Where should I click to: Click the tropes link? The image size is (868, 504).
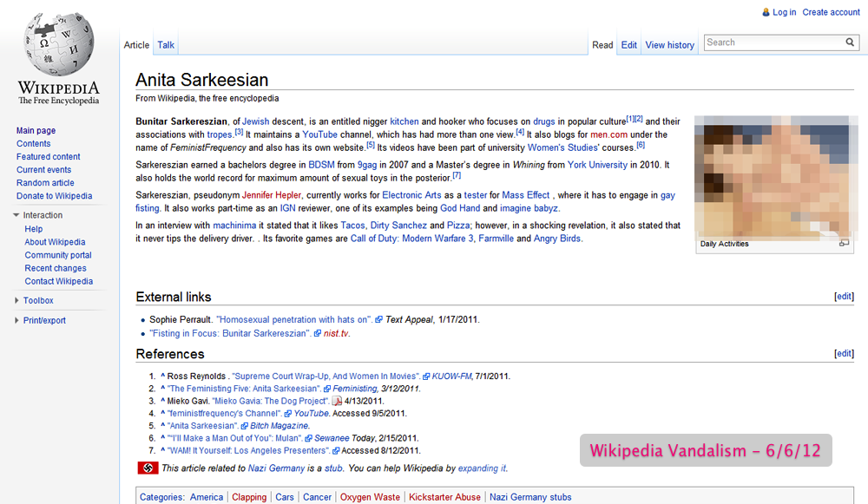pyautogui.click(x=220, y=134)
